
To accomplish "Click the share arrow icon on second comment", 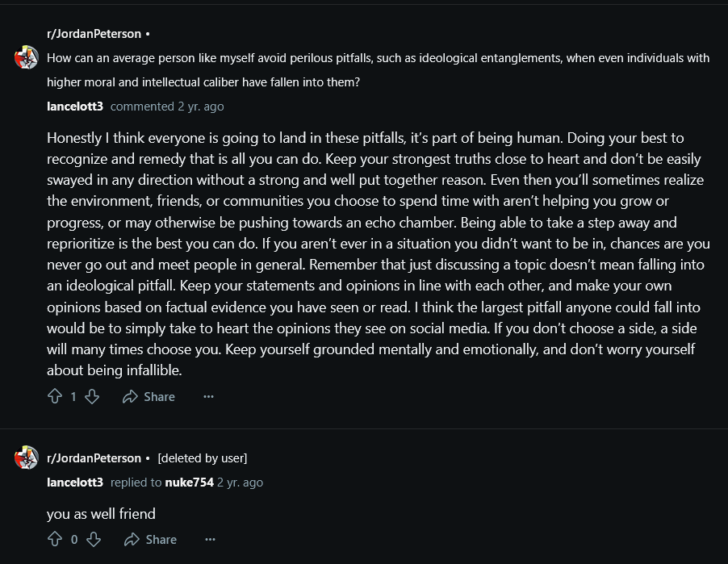I will tap(132, 539).
